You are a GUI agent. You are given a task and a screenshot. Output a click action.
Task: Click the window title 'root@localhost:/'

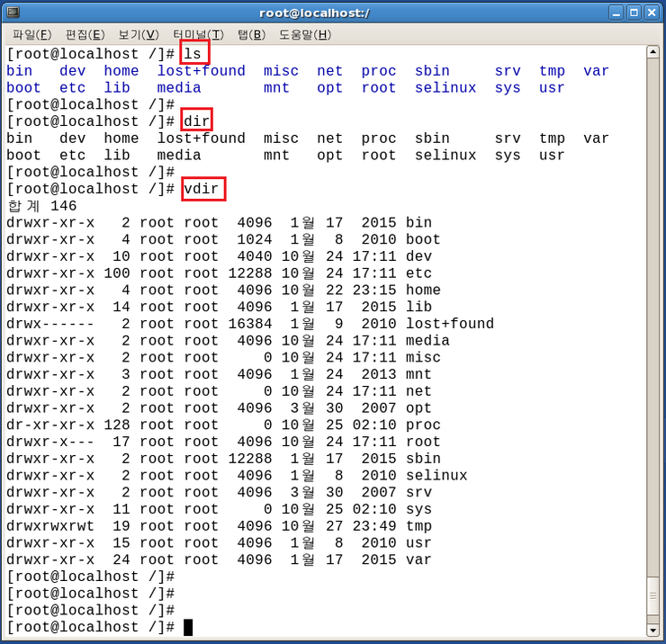coord(314,13)
